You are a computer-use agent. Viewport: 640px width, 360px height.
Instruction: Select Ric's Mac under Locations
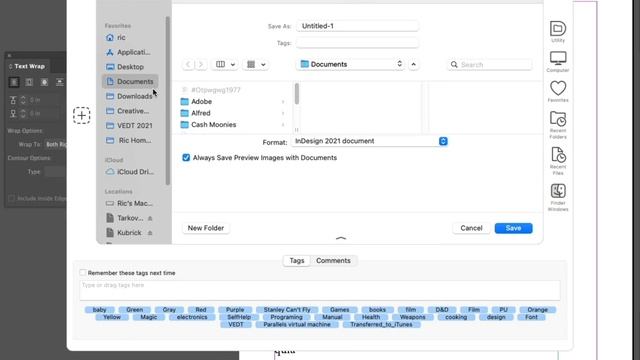coord(130,203)
